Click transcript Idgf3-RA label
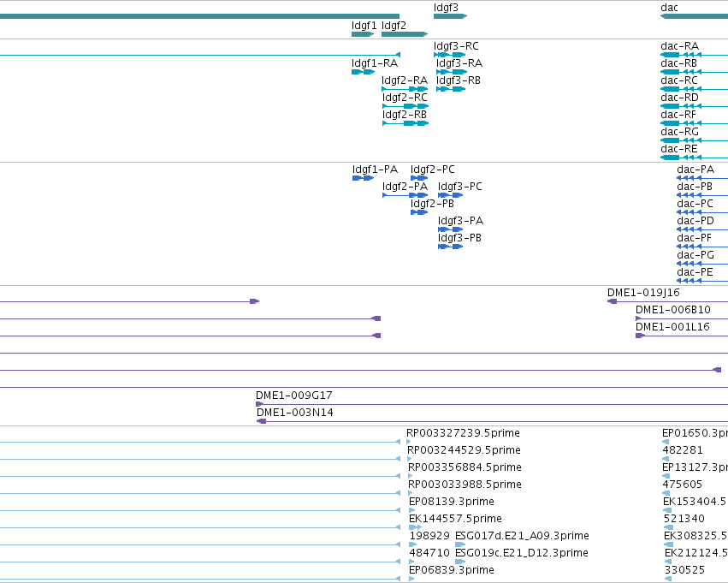 459,63
